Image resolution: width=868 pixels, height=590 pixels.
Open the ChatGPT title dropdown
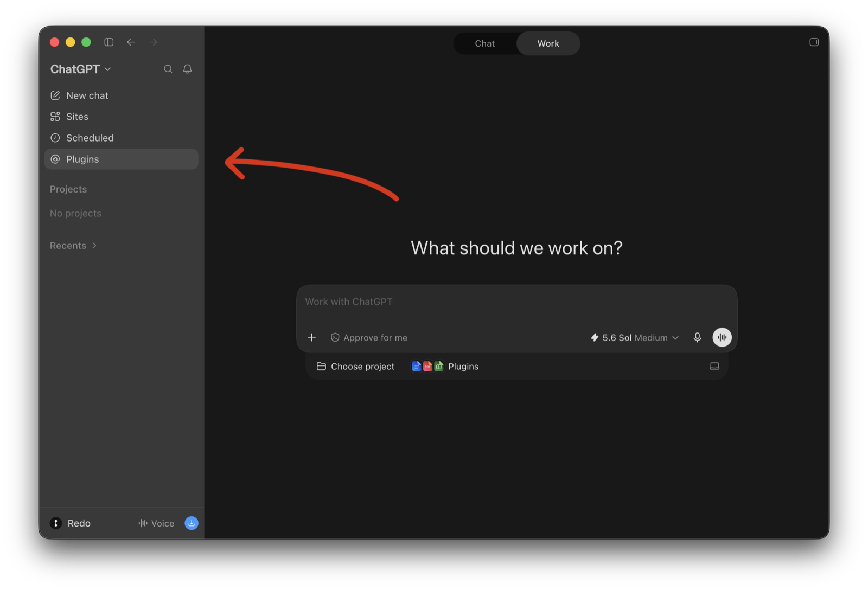click(x=81, y=69)
